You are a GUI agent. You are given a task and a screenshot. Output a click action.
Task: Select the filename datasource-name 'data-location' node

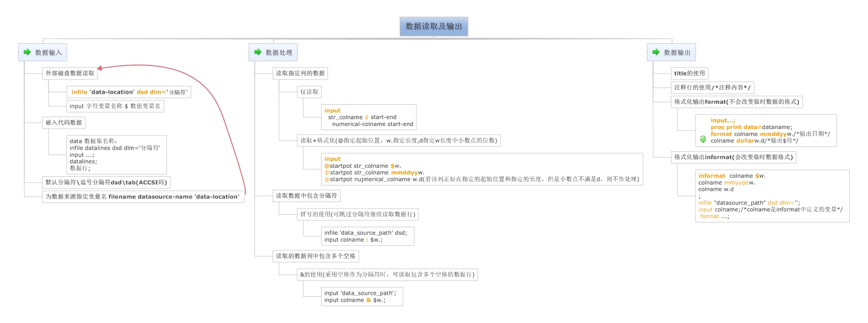click(x=144, y=197)
